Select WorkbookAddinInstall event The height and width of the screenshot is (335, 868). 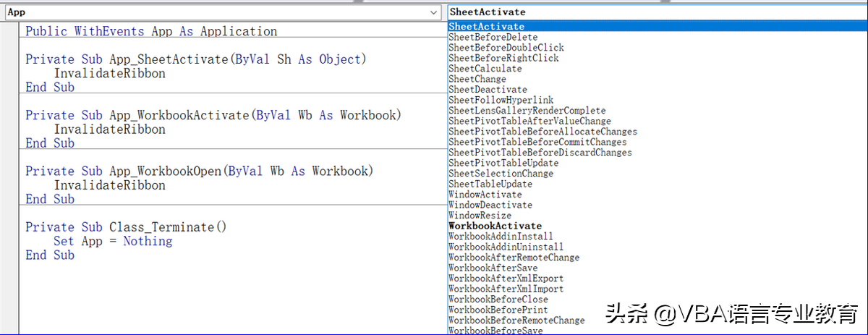501,237
